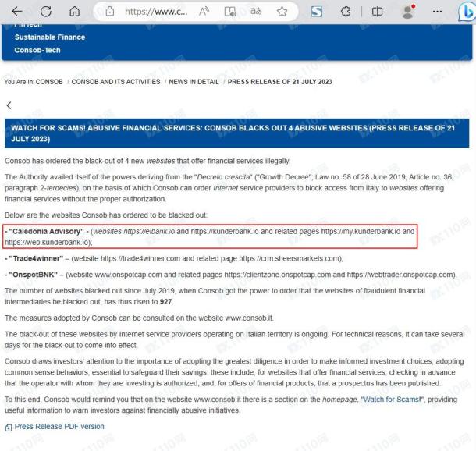Click the www.onspotcap.com URL text

click(128, 275)
